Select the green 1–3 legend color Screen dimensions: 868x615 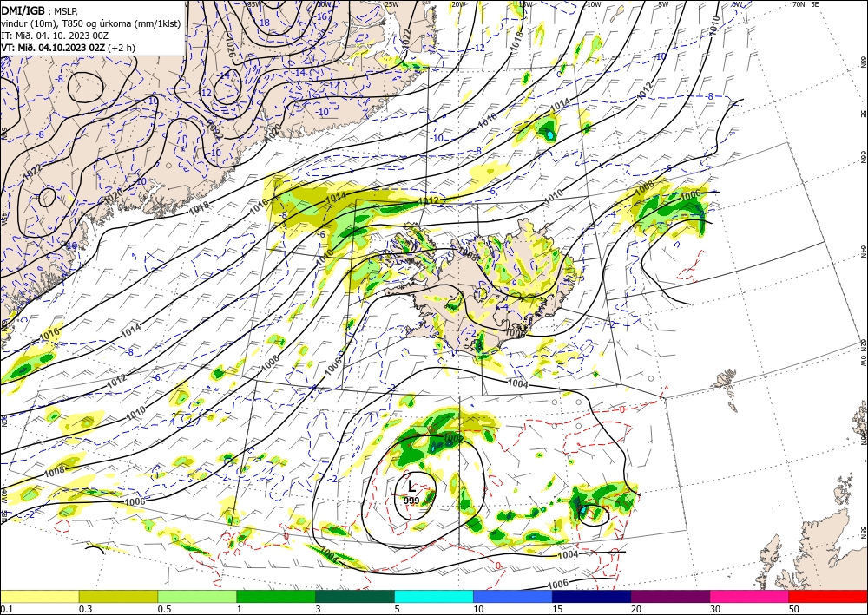pos(276,596)
